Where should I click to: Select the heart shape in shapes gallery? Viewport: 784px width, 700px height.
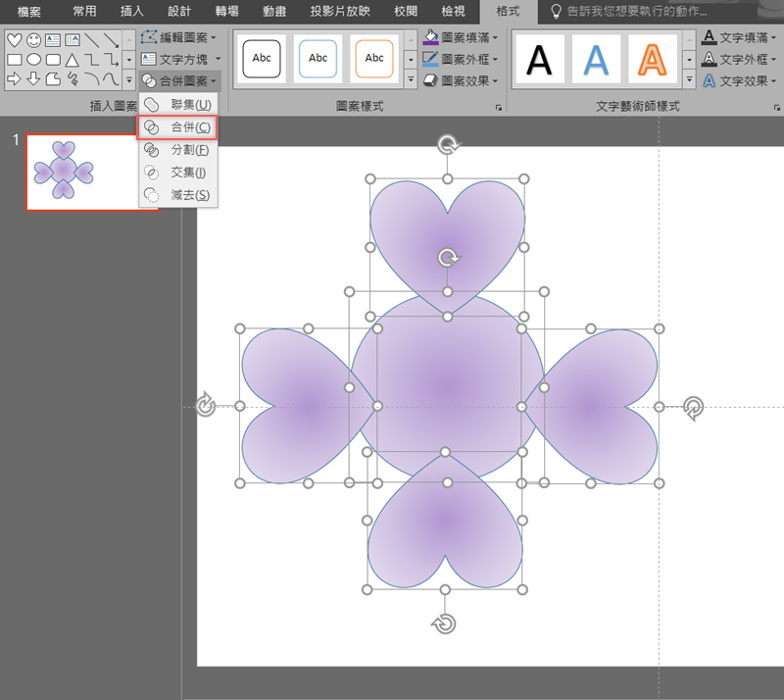[14, 40]
